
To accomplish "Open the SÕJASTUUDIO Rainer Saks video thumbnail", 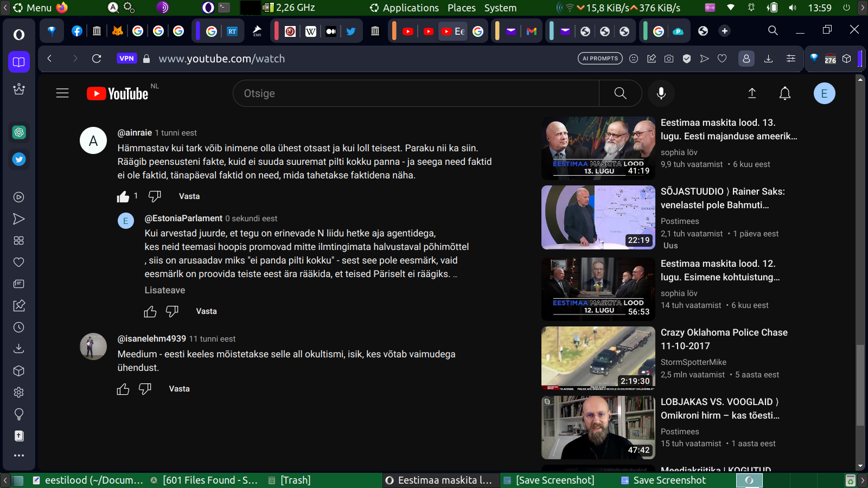I will coord(598,217).
